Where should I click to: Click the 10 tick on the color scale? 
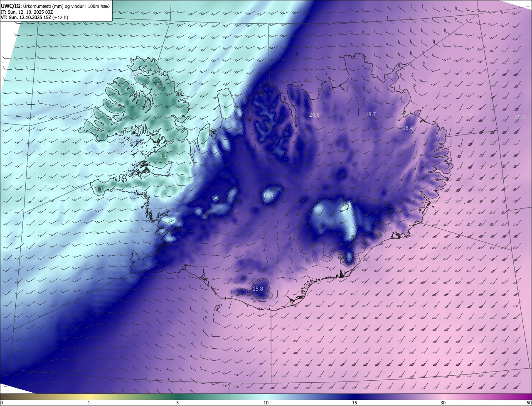tap(266, 403)
